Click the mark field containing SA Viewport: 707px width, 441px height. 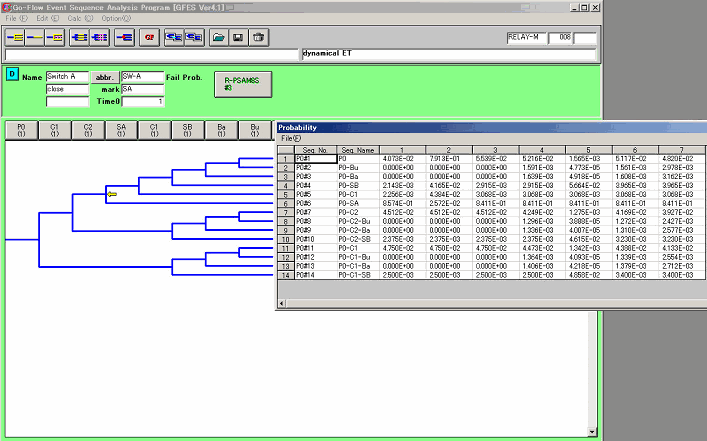(x=142, y=89)
